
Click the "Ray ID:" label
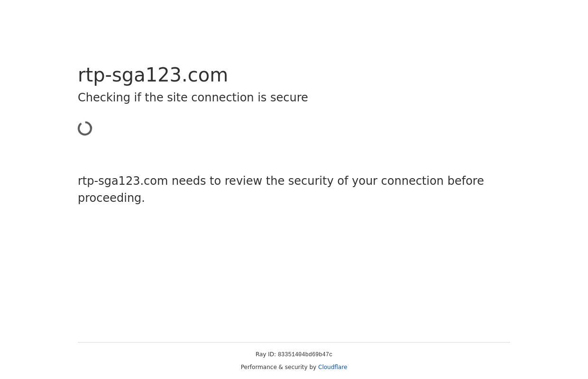pos(266,354)
